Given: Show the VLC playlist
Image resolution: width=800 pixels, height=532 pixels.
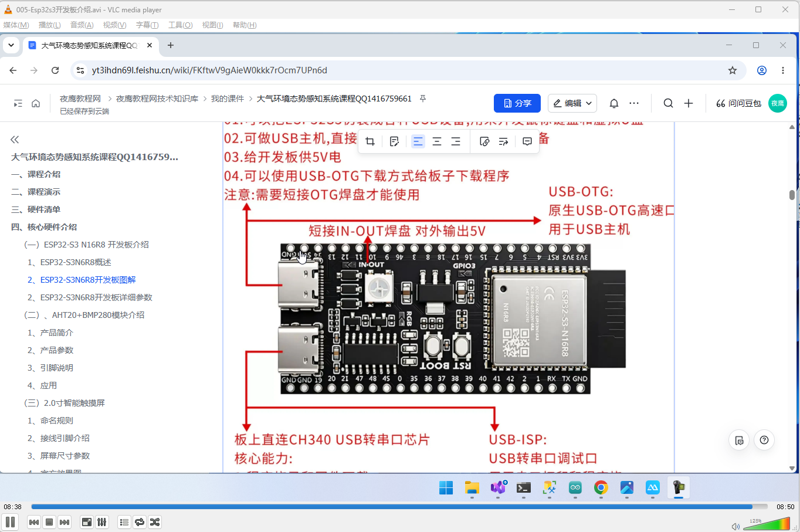Looking at the screenshot, I should [124, 522].
